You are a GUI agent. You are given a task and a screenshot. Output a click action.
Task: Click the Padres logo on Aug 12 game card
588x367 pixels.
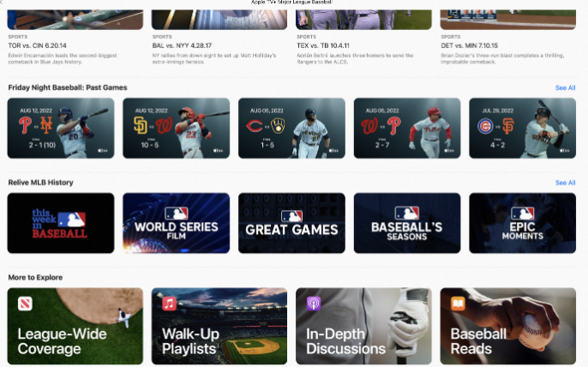pyautogui.click(x=141, y=126)
